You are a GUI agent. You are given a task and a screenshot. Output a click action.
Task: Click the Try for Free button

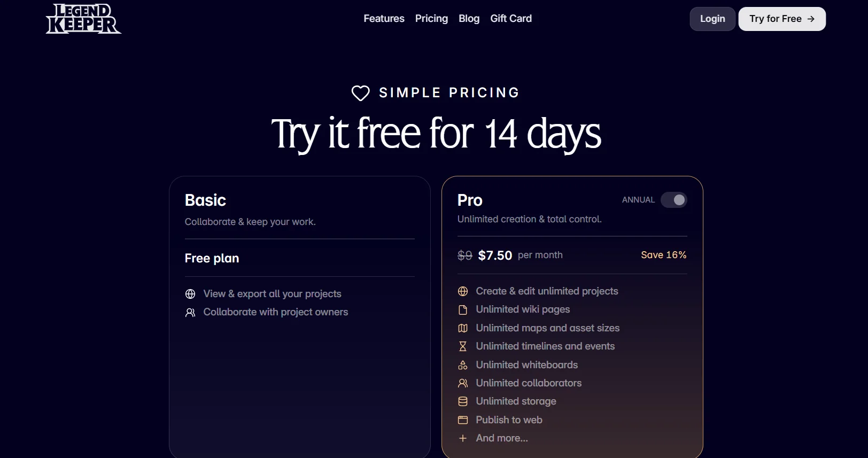[x=781, y=19]
